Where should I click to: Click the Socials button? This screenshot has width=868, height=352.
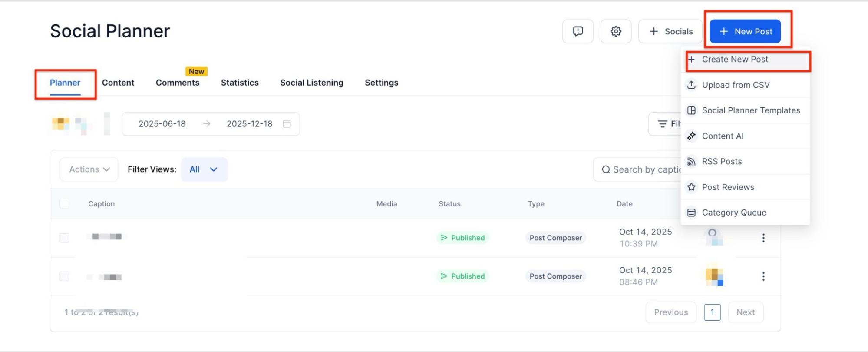(x=670, y=31)
